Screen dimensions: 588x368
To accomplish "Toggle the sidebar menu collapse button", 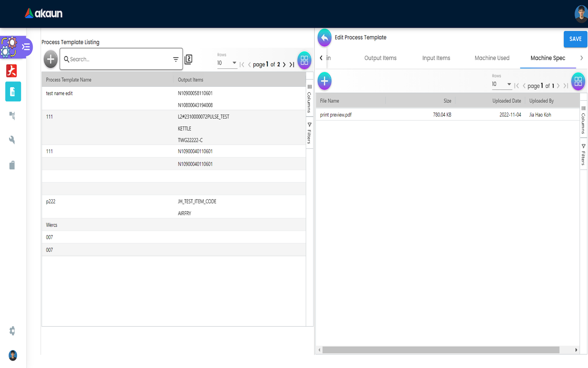I will tap(26, 47).
